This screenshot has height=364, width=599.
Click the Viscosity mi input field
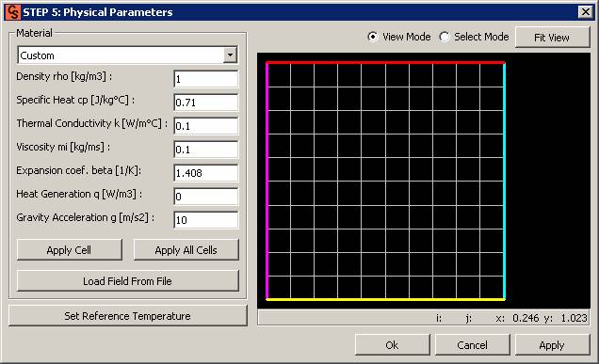tap(206, 150)
